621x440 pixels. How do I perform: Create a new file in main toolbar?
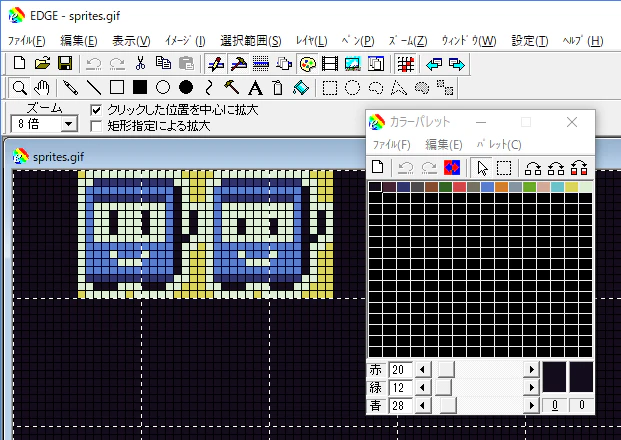pyautogui.click(x=19, y=63)
